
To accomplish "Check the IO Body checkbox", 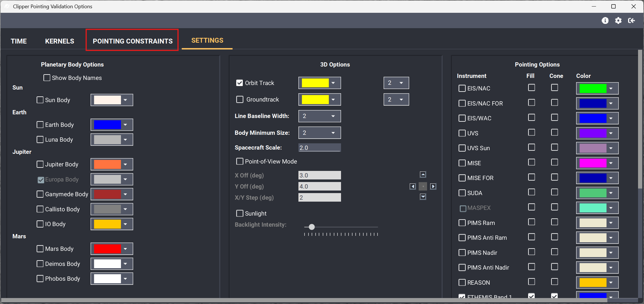I will click(40, 224).
